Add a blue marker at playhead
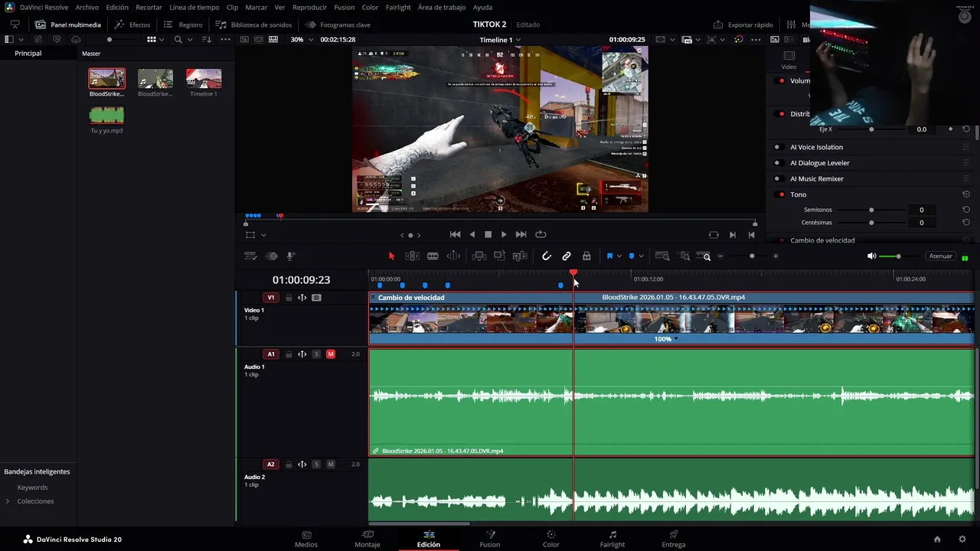 coord(631,256)
